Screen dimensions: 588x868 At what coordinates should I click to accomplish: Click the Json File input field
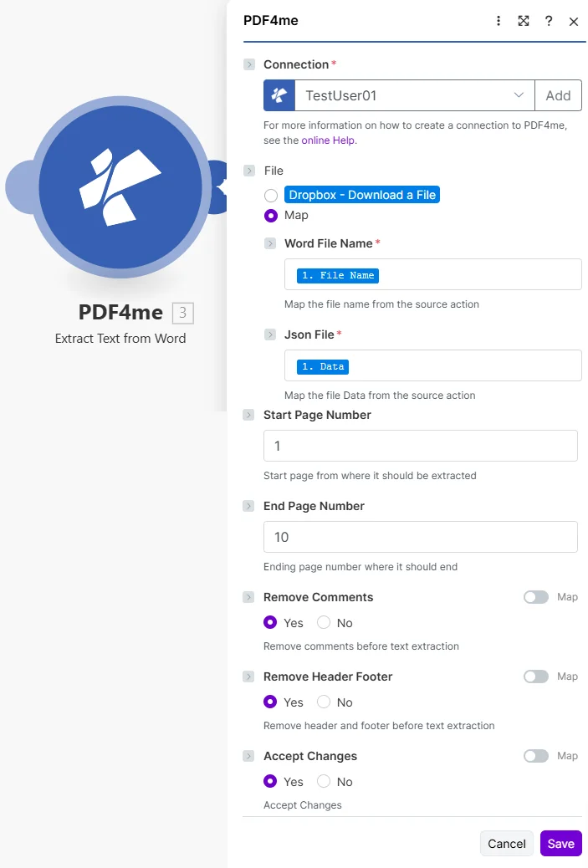point(433,365)
